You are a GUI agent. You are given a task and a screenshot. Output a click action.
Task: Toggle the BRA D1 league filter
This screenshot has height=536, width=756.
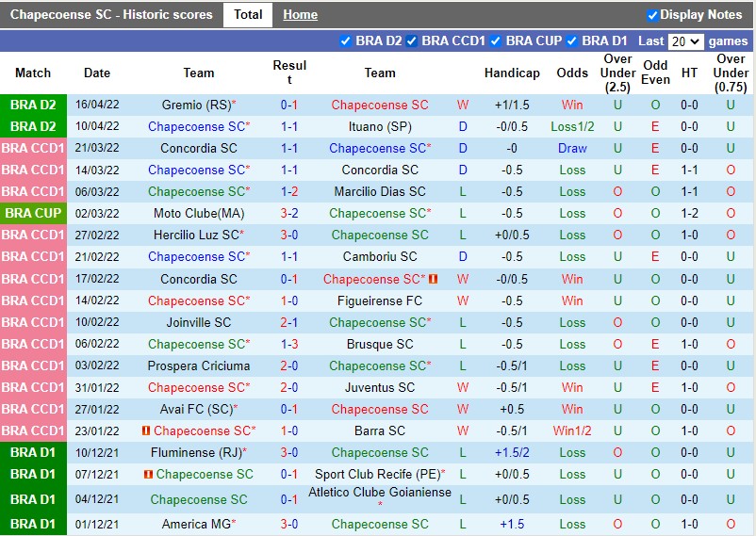pos(571,41)
